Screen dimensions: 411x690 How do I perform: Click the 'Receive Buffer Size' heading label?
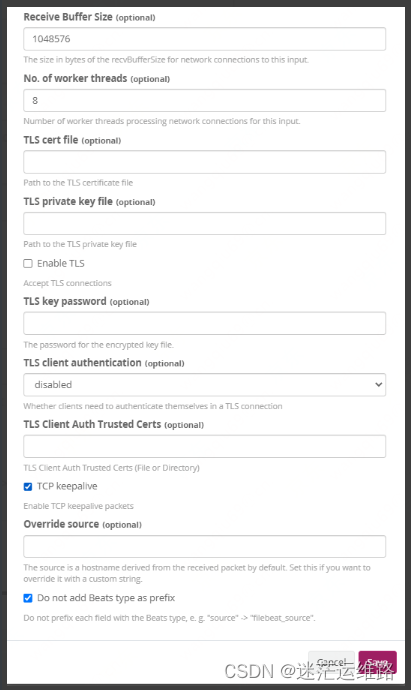click(x=68, y=17)
